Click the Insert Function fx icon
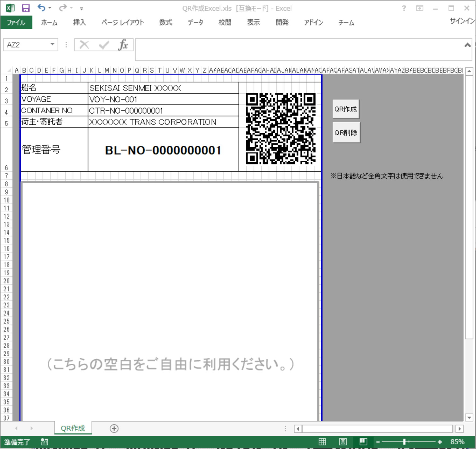This screenshot has height=449, width=476. tap(123, 45)
